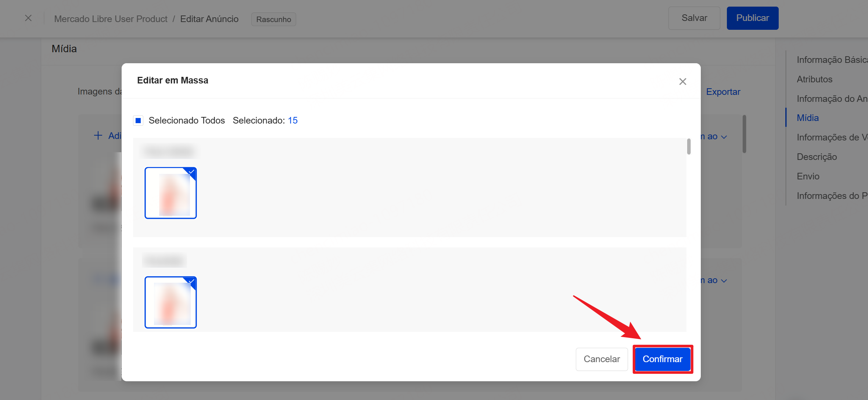
Task: Click checkmark badge on second image thumbnail
Action: pos(192,281)
